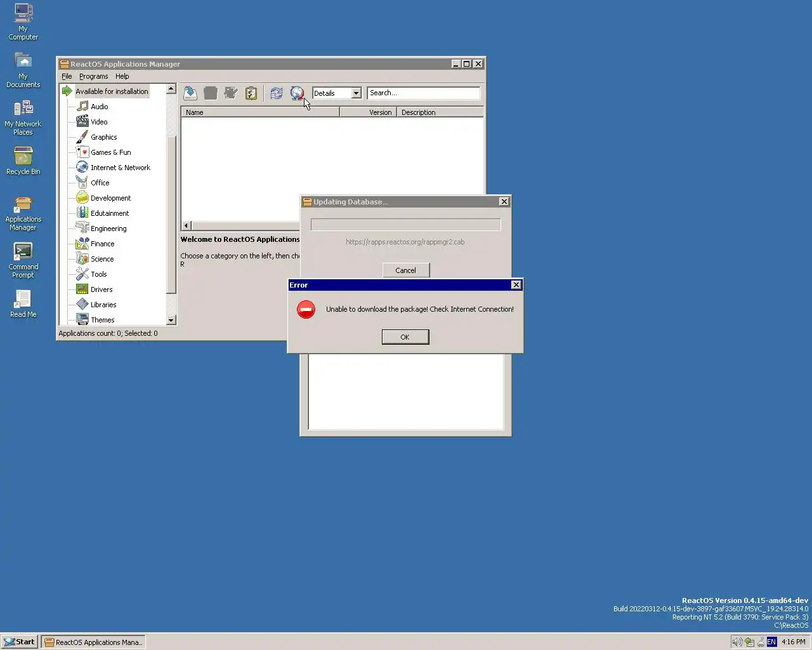Select the Games & Fun category

click(110, 152)
